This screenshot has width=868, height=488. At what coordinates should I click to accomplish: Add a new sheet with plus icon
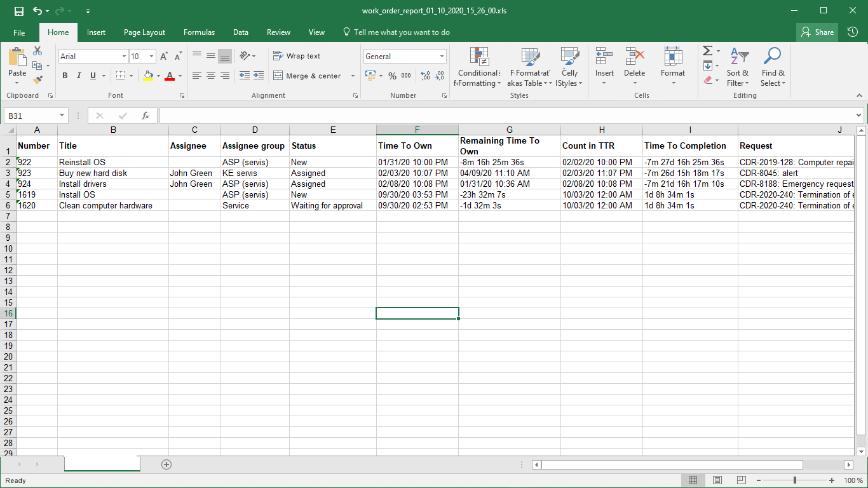166,464
